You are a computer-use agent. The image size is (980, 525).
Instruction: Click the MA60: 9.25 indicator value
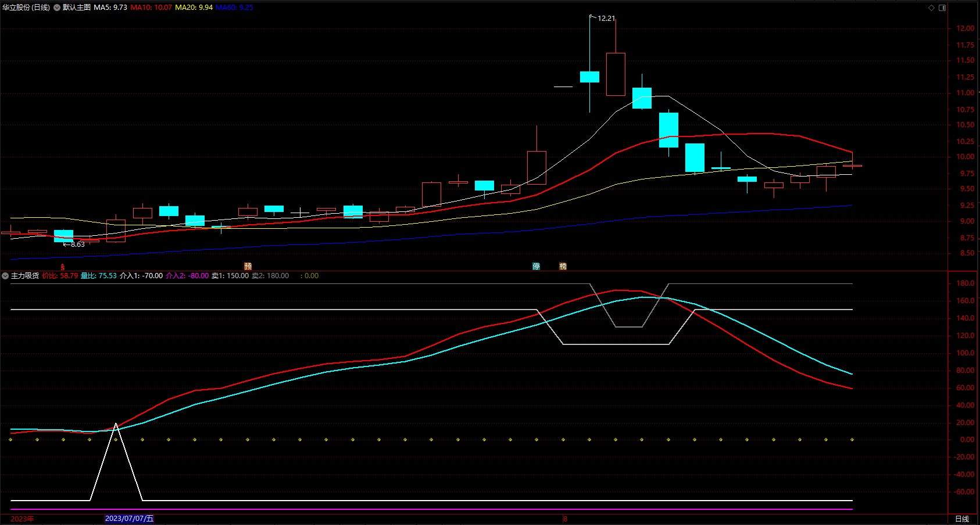point(235,8)
